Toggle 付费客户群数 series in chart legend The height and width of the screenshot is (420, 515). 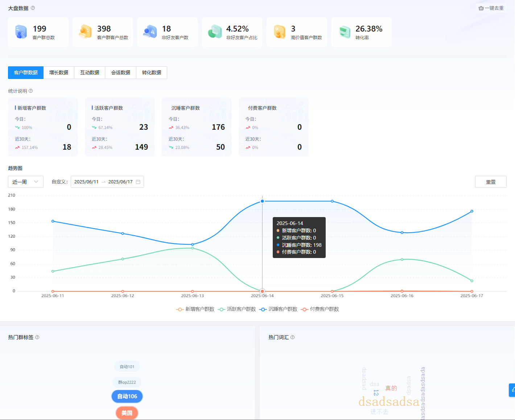320,309
